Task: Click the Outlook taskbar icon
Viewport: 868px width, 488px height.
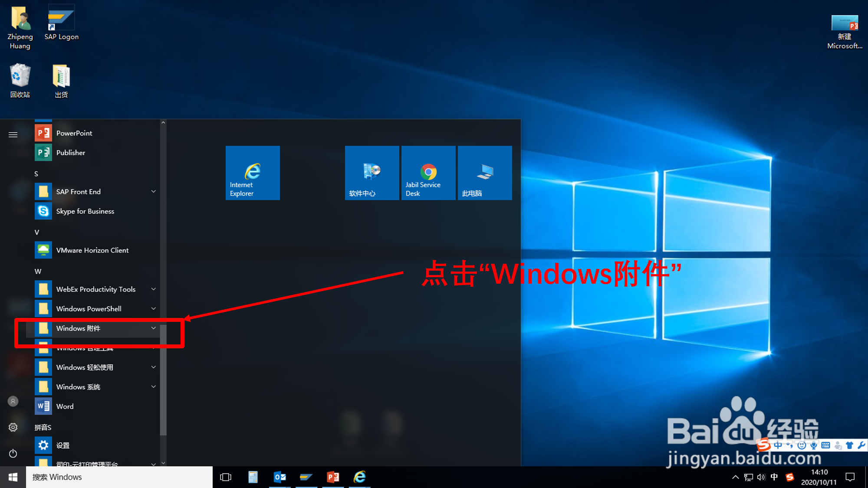Action: click(280, 477)
